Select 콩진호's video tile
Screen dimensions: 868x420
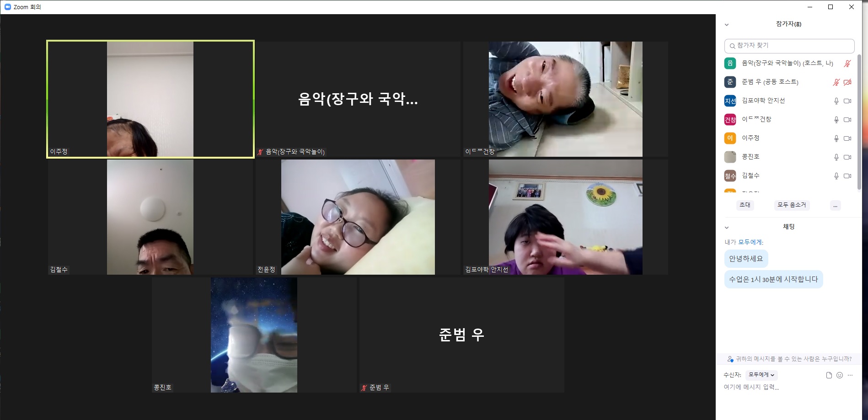[x=254, y=335]
